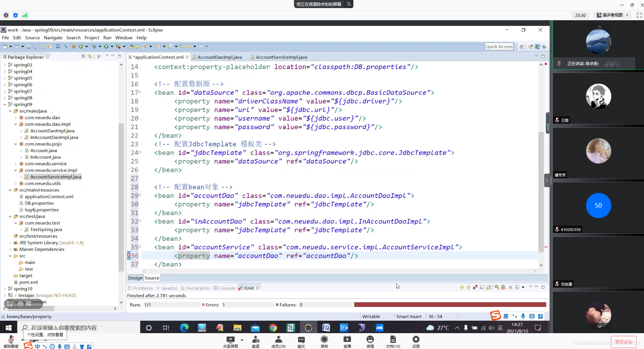Click the JUnit Next Failure down arrow
This screenshot has width=644, height=349.
pos(462,287)
